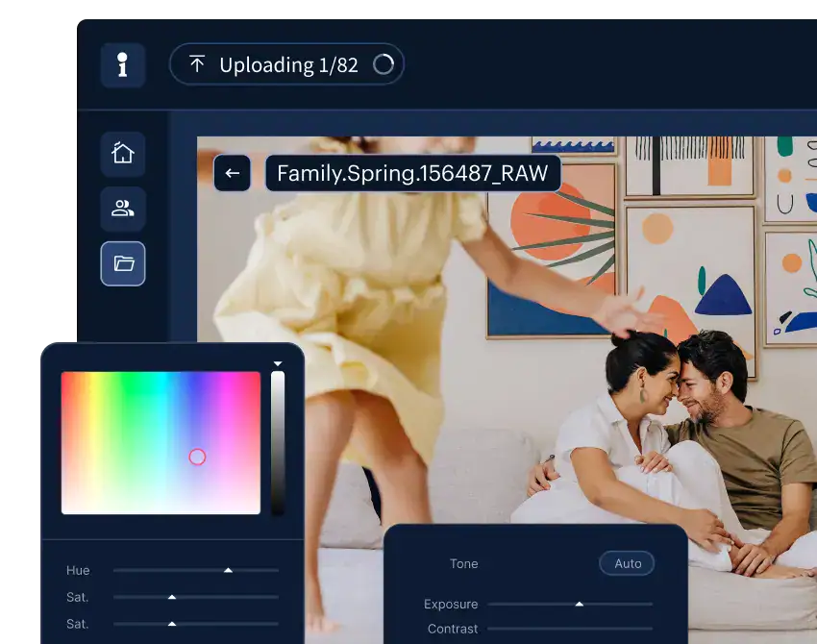The width and height of the screenshot is (817, 644).
Task: Click the back arrow button
Action: click(x=233, y=173)
